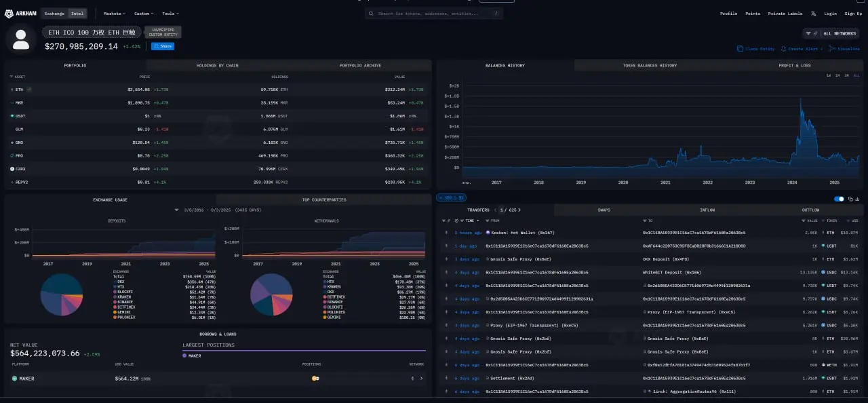This screenshot has width=868, height=403.
Task: Go to previous transfers page arrow
Action: tap(495, 210)
